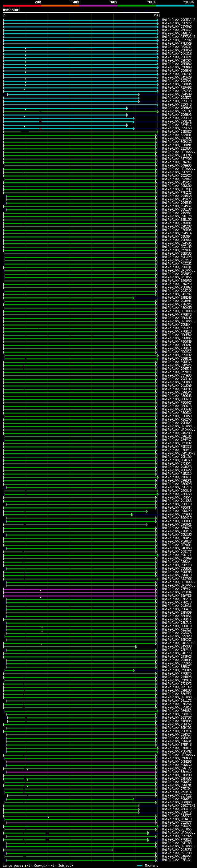The image size is (197, 868).
Task: Click the white query sequence bar
Action: click(81, 12)
